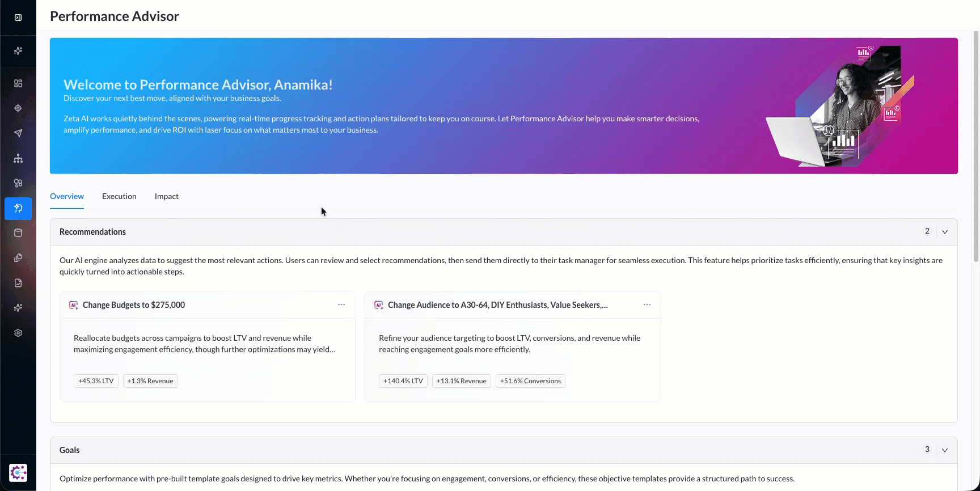Switch to the Impact tab

pos(166,196)
